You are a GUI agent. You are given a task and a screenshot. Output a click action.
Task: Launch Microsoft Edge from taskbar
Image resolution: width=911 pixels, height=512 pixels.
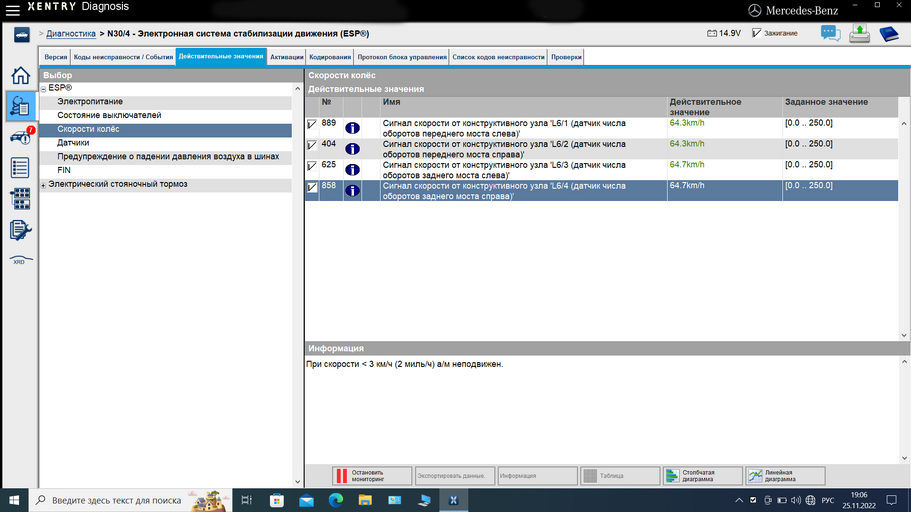pyautogui.click(x=336, y=500)
